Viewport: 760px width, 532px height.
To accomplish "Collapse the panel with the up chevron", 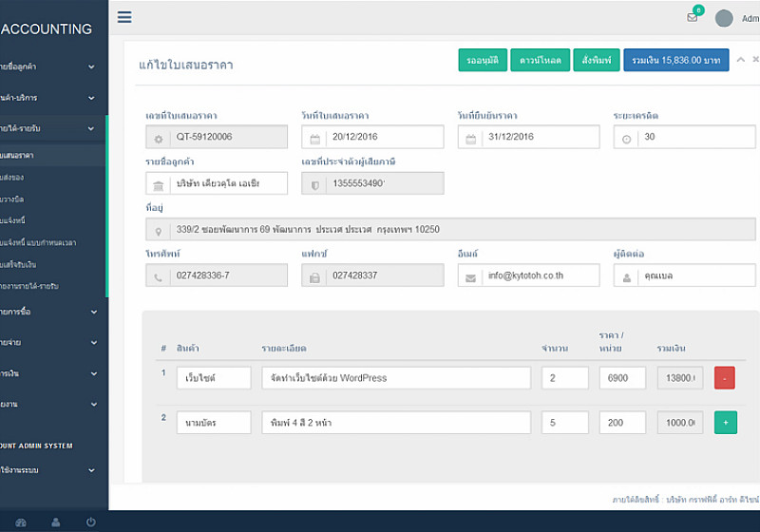I will coord(741,60).
